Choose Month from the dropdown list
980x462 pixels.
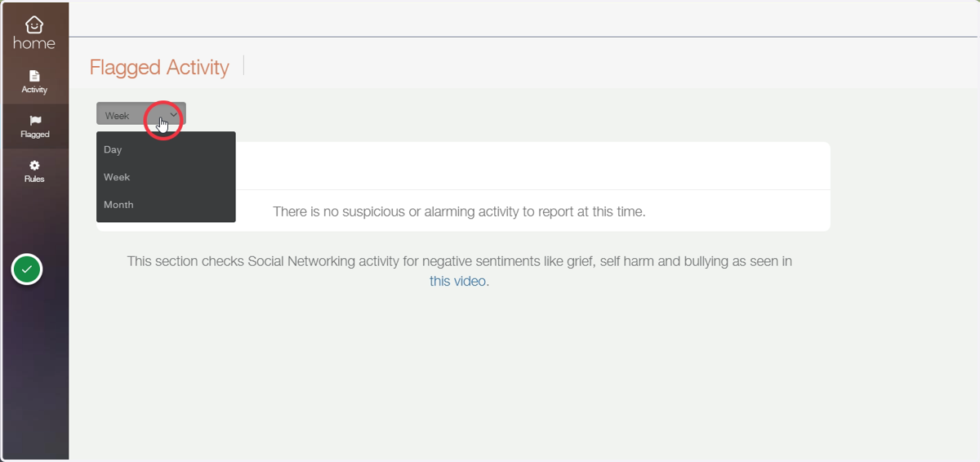tap(166, 205)
